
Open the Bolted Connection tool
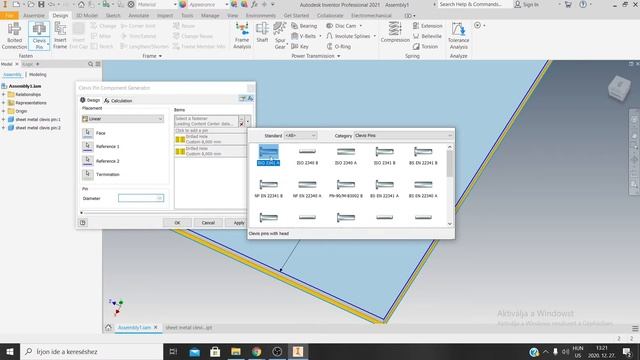pos(14,36)
